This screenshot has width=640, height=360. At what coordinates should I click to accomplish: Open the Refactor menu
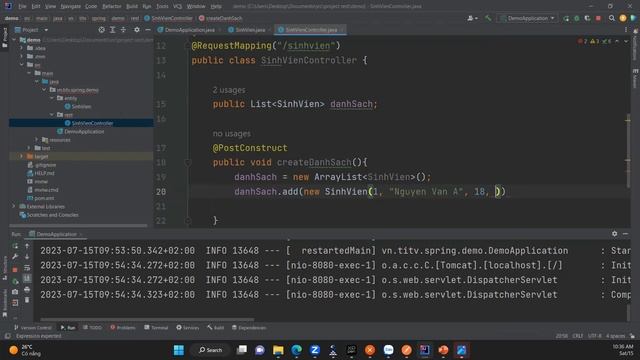[x=112, y=6]
